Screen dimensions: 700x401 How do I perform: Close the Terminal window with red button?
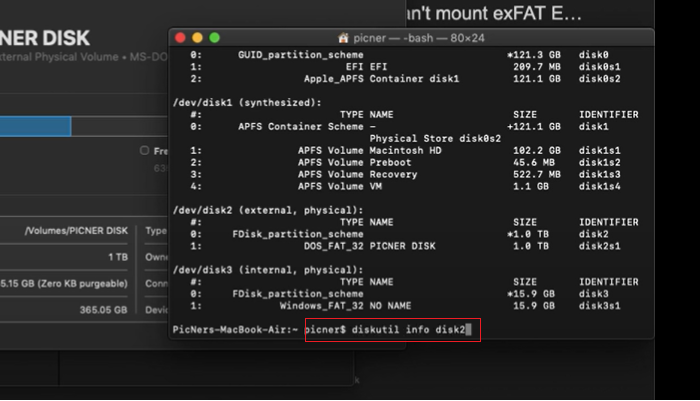tap(182, 38)
